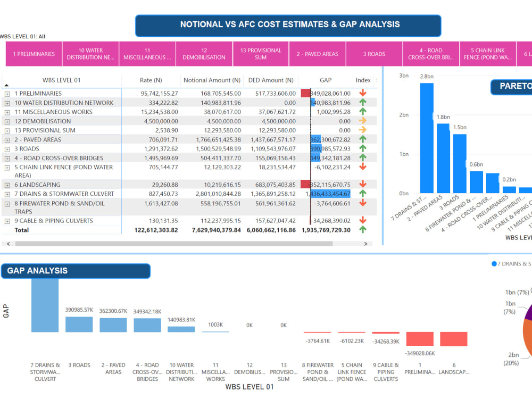Click red down arrow for 8 FIREWATER POND

363,203
